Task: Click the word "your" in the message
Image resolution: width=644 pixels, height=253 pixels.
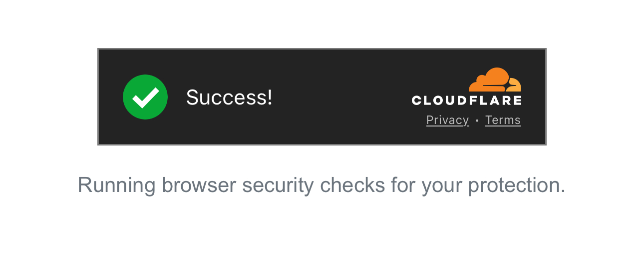Action: 441,185
